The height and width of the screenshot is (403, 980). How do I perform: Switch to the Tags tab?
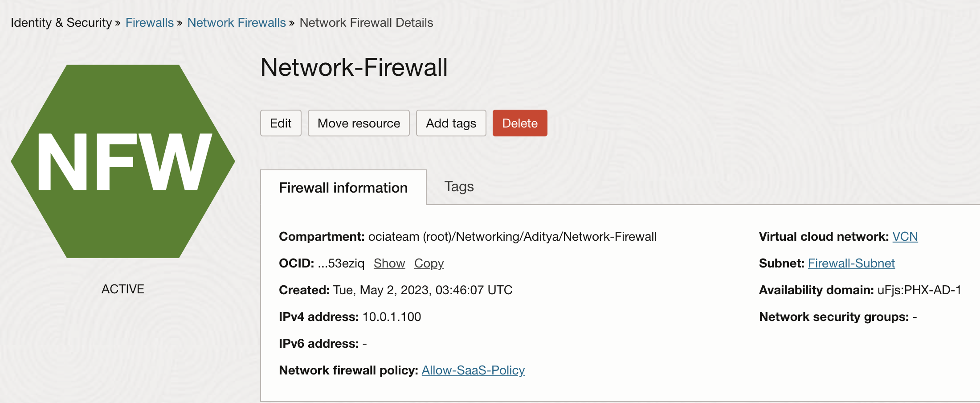tap(458, 187)
